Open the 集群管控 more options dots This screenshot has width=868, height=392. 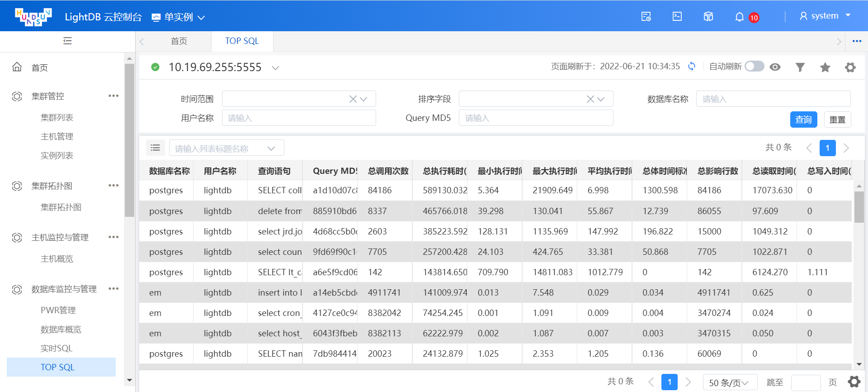pos(113,96)
